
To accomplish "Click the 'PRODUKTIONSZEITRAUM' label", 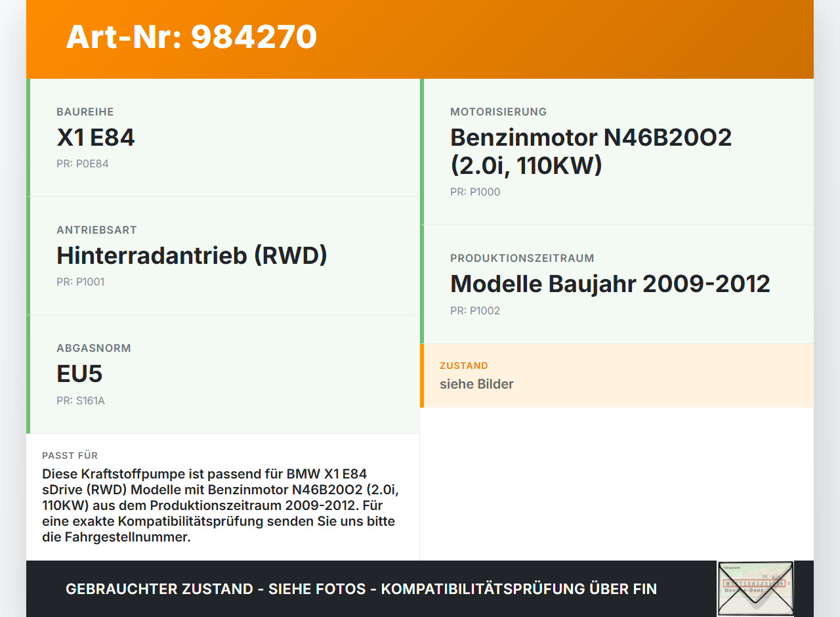I will coord(522,258).
